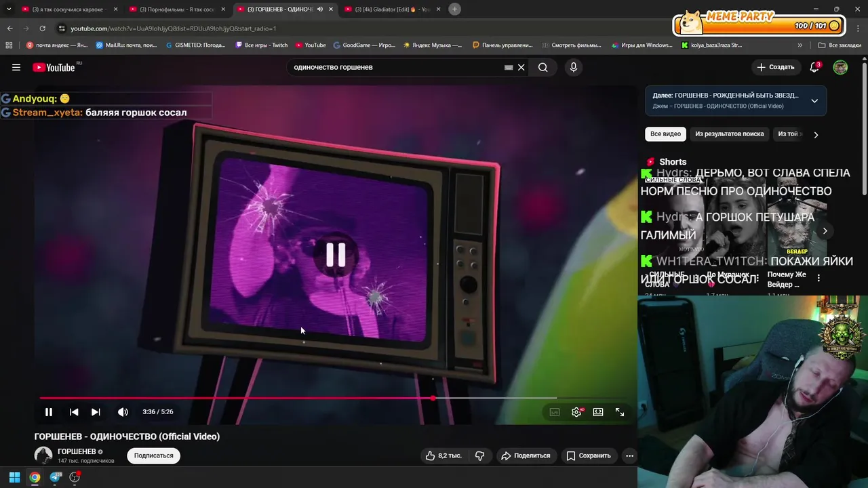The height and width of the screenshot is (488, 868).
Task: Switch to the Порнофильмы - Я так соскучился tab
Action: point(176,9)
